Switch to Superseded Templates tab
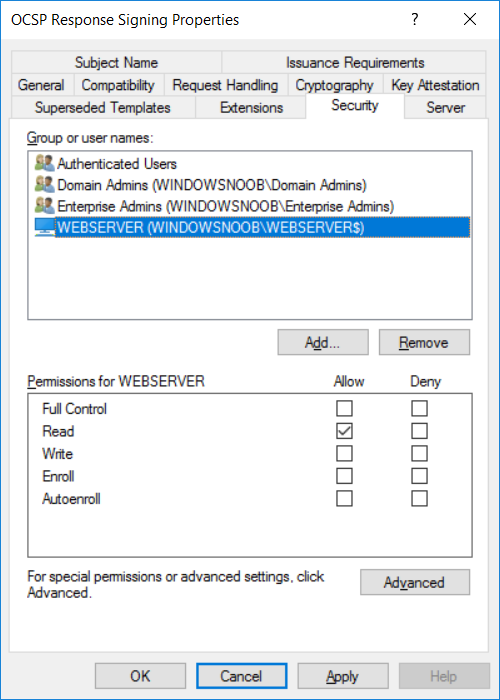This screenshot has width=500, height=700. (x=103, y=108)
